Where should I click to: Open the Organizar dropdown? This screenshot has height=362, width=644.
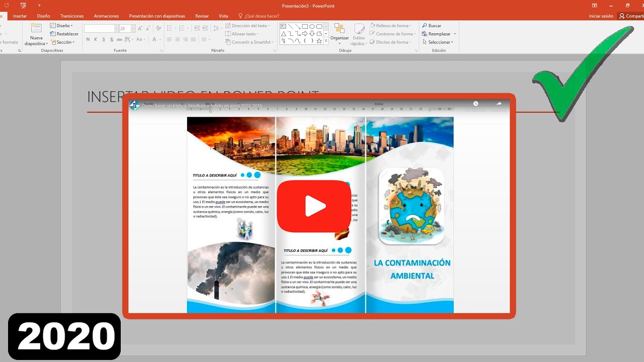tap(340, 34)
